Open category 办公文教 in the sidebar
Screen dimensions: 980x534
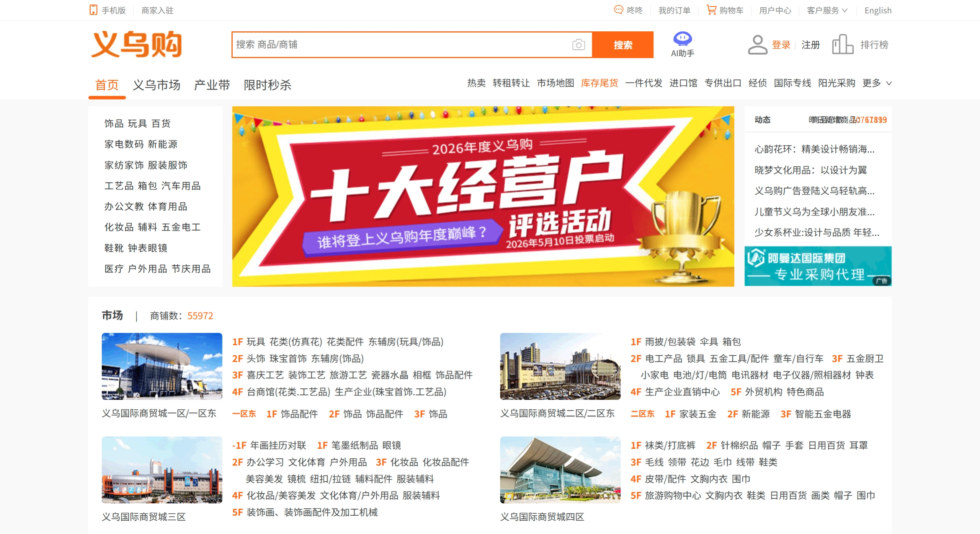(124, 207)
